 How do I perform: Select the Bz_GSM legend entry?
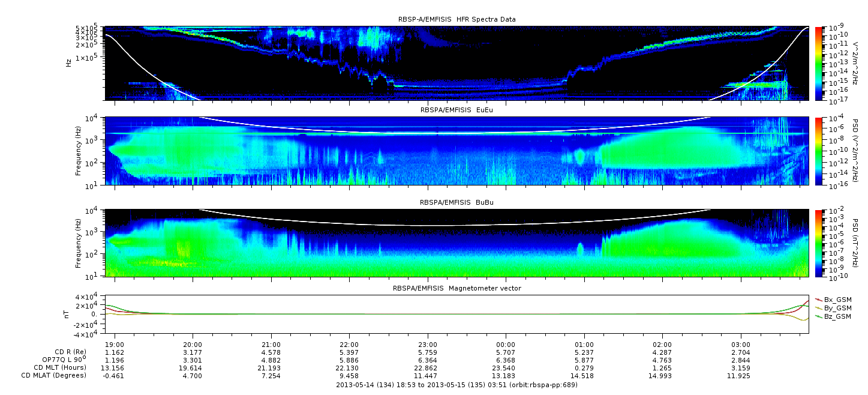coord(837,316)
